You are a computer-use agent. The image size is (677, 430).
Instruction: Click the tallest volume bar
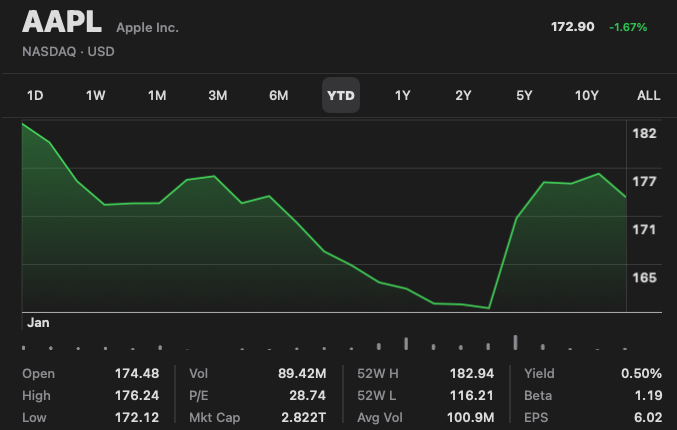[x=516, y=342]
